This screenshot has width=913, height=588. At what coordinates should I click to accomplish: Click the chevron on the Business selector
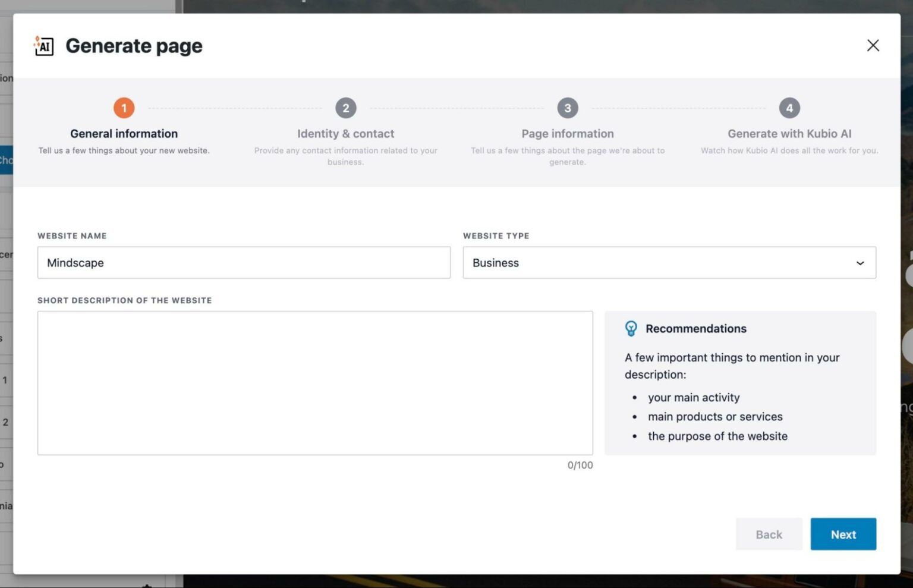[x=859, y=262]
